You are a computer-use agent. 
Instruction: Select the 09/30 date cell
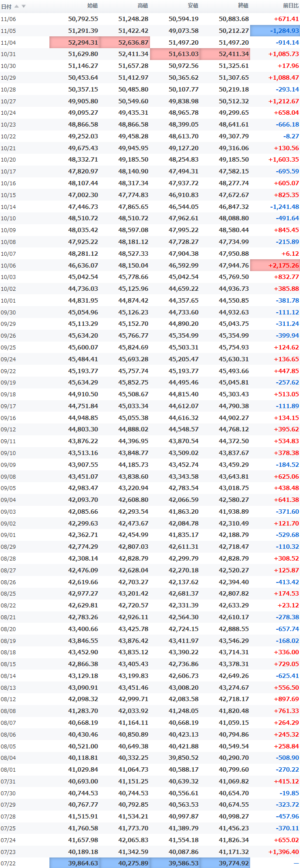pos(8,312)
